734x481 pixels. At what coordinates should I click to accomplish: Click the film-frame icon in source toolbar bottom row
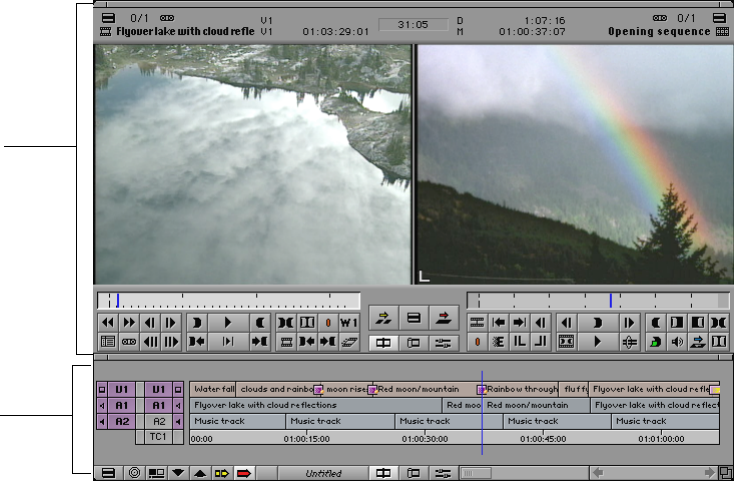tap(286, 342)
